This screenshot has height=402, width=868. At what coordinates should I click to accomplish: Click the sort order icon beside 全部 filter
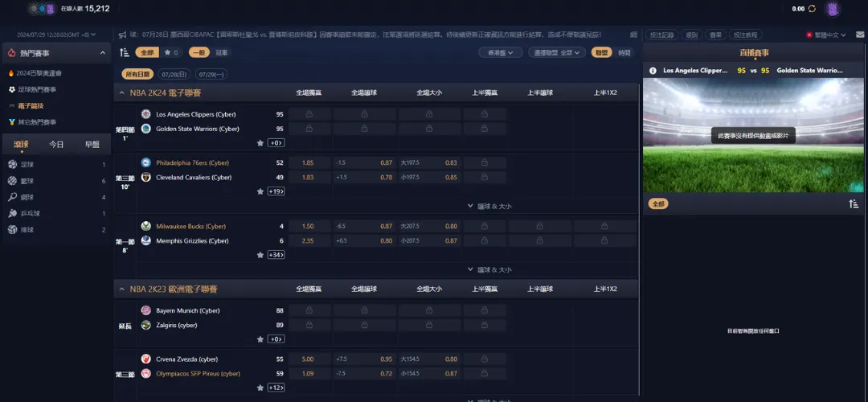pos(125,52)
